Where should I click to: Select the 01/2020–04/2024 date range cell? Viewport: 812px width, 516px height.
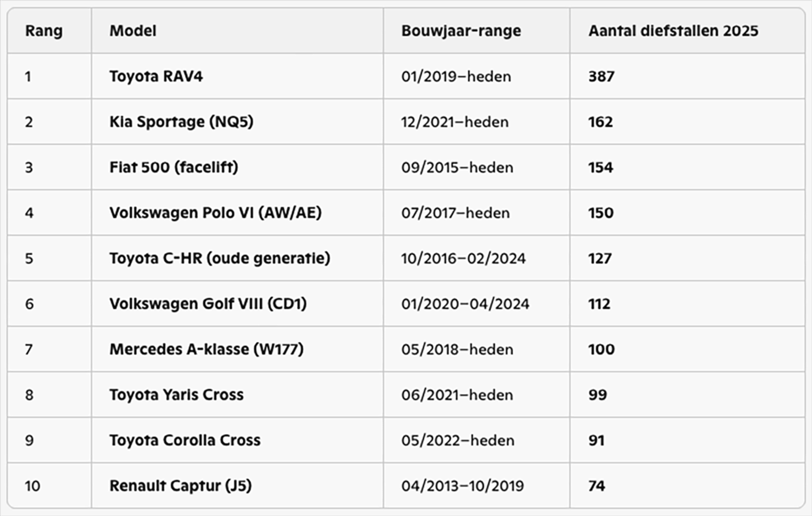click(465, 304)
